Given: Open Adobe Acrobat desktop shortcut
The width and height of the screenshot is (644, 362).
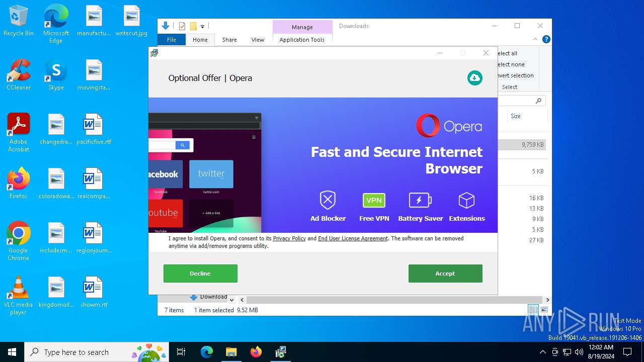Looking at the screenshot, I should coord(19,133).
